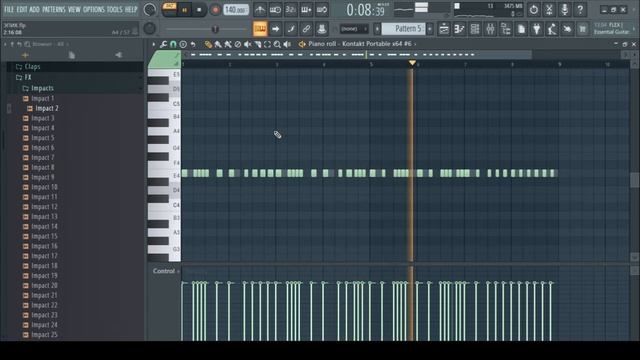The width and height of the screenshot is (640, 360).
Task: Toggle the recording countdown button
Action: coord(291,9)
